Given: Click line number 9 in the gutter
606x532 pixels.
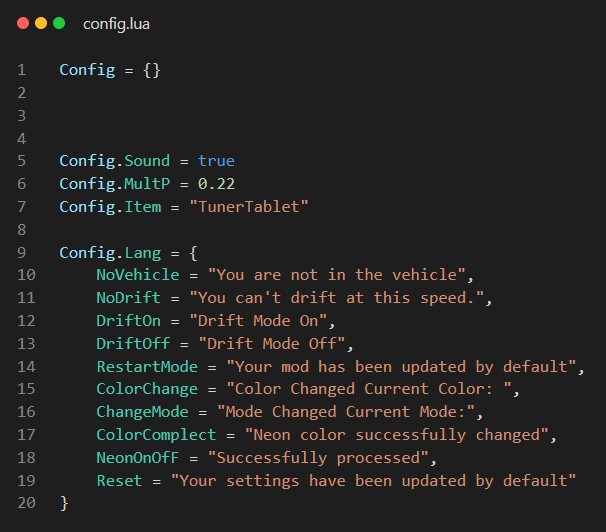Looking at the screenshot, I should pos(21,252).
